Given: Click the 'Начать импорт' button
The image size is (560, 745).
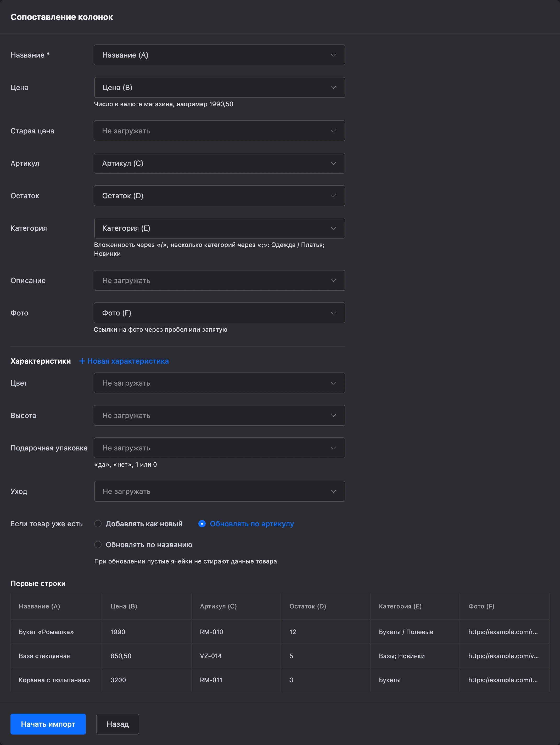Looking at the screenshot, I should point(48,724).
